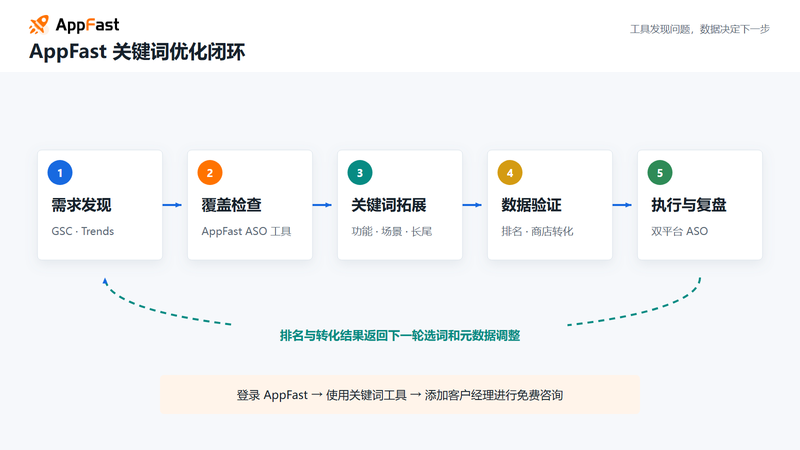Click the GSC · Trends subtitle

click(x=83, y=231)
